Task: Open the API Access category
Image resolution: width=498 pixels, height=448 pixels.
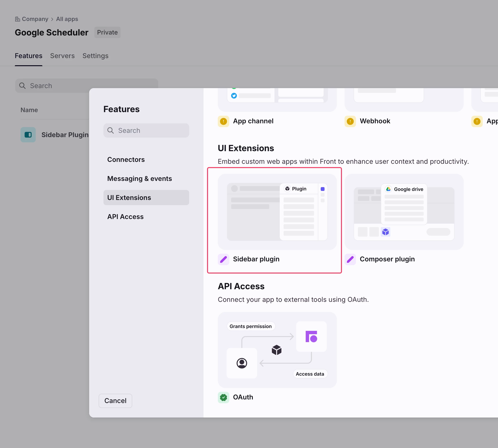Action: [125, 217]
